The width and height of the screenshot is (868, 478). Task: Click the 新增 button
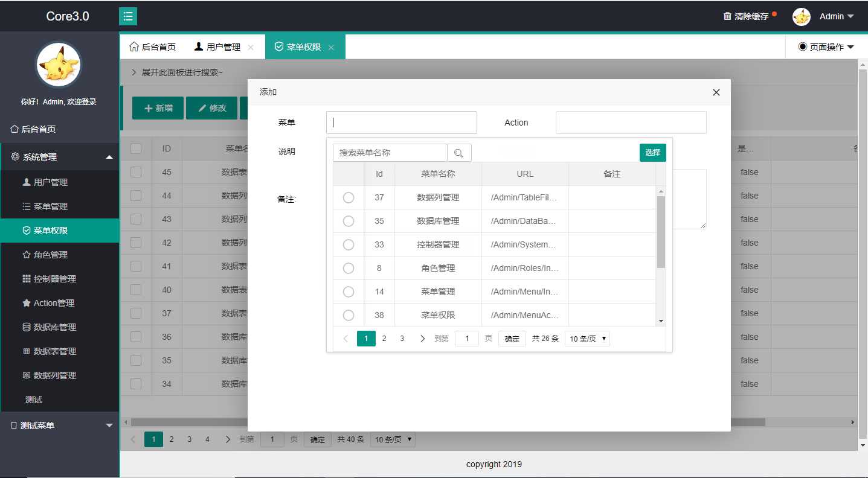pyautogui.click(x=158, y=108)
